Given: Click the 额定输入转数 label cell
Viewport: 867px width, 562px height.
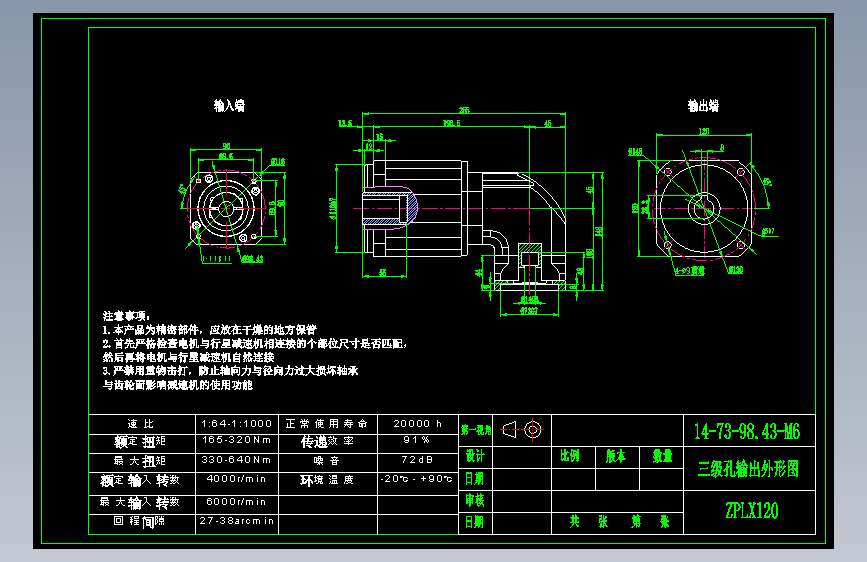Looking at the screenshot, I should (x=142, y=481).
